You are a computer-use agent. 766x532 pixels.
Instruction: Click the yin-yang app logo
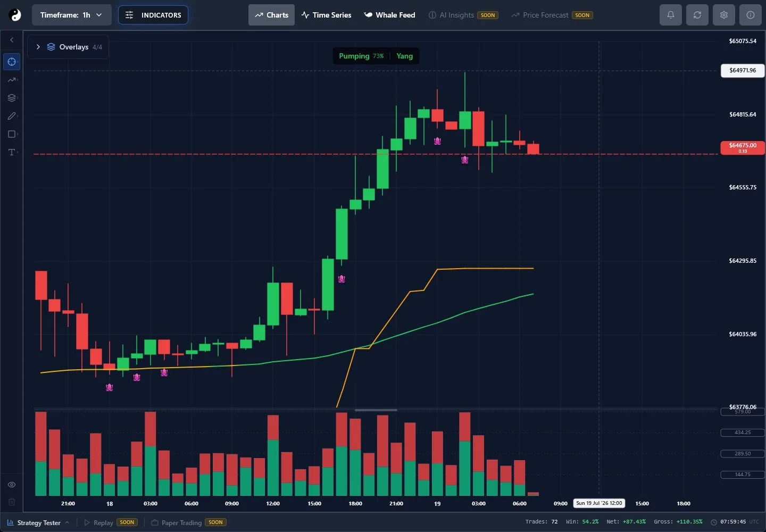pyautogui.click(x=15, y=15)
